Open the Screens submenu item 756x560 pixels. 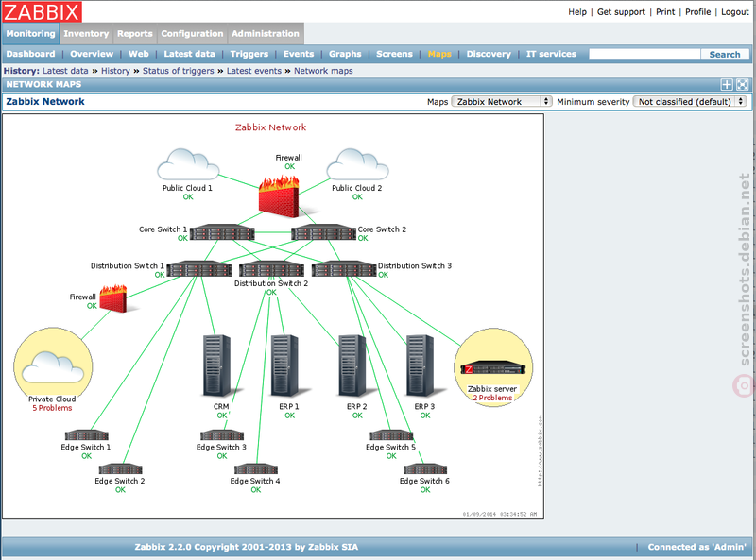pos(394,54)
